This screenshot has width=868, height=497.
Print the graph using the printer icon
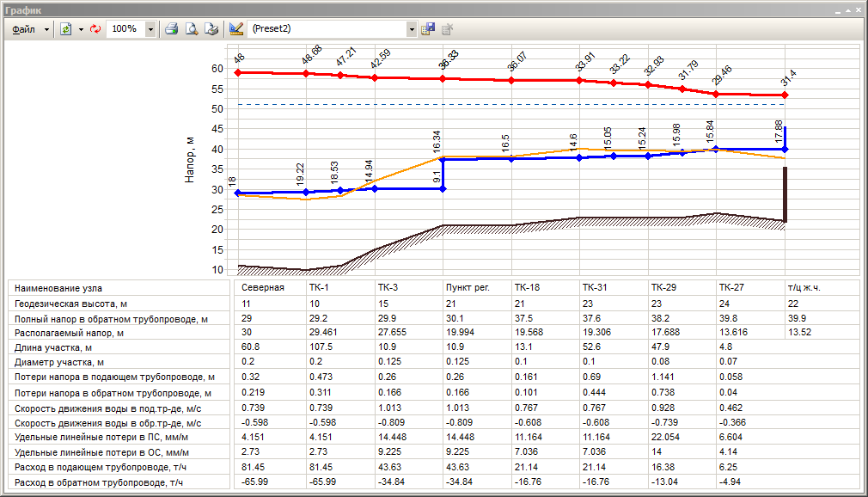[172, 28]
